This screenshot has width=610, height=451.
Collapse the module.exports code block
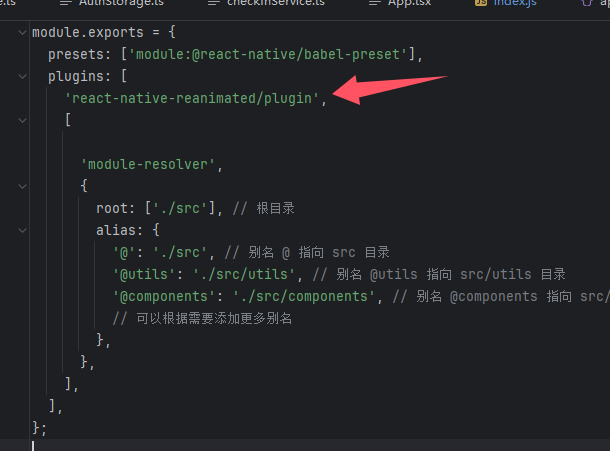[x=23, y=33]
